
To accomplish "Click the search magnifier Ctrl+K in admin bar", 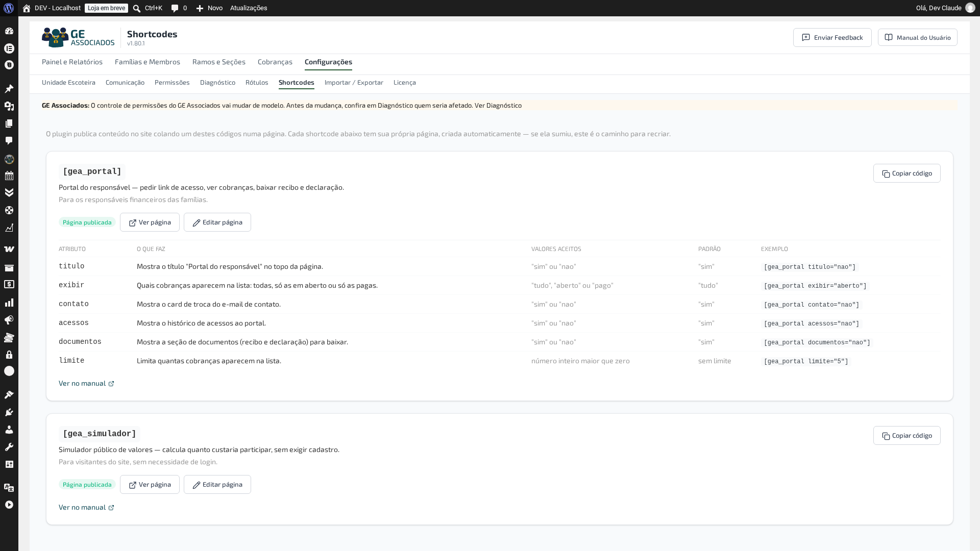I will 148,8.
